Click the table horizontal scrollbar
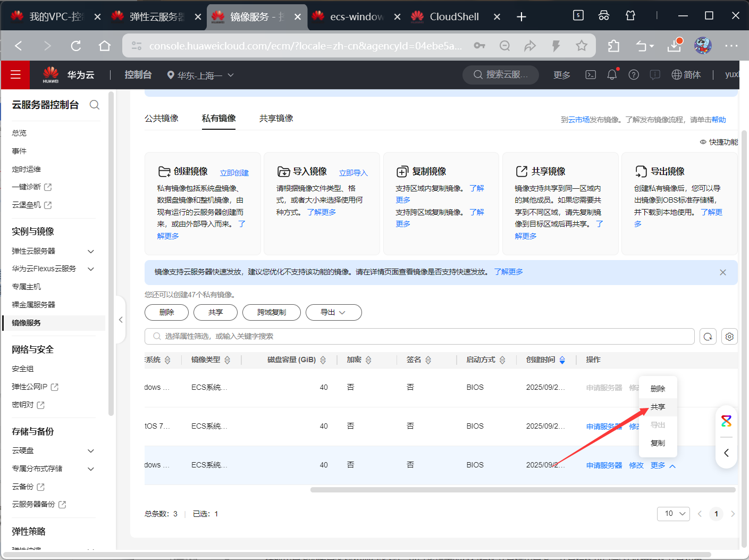749x560 pixels. tap(523, 490)
